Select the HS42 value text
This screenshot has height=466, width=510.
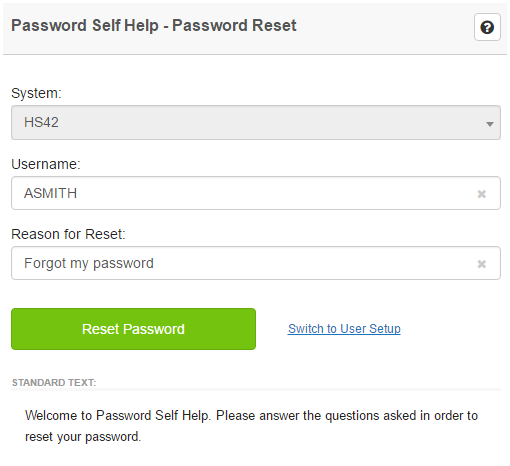pos(41,122)
